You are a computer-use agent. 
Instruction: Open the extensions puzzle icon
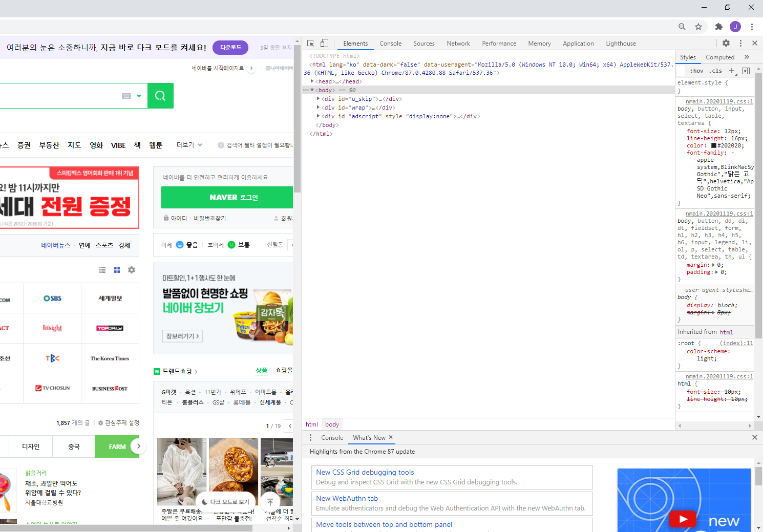click(x=719, y=27)
